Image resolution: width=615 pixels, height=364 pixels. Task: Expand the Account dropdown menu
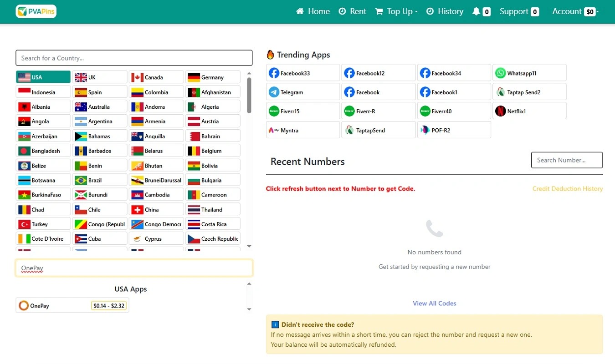pyautogui.click(x=575, y=11)
